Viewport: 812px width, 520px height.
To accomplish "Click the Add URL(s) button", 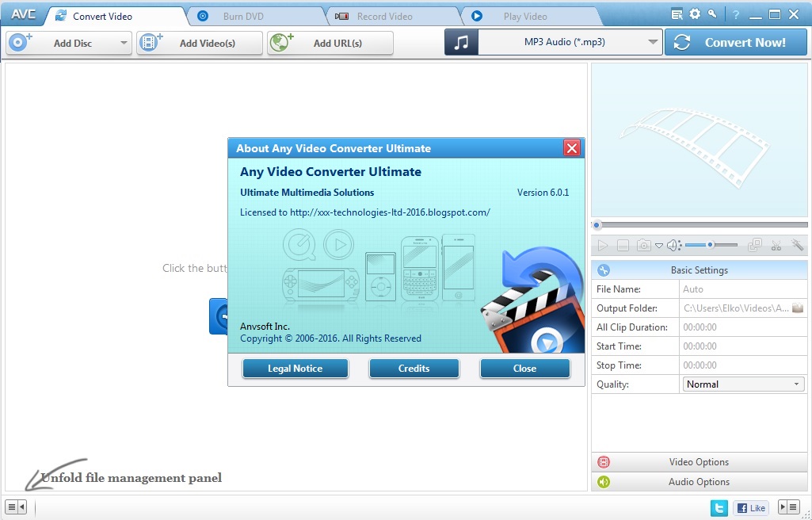I will coord(330,43).
